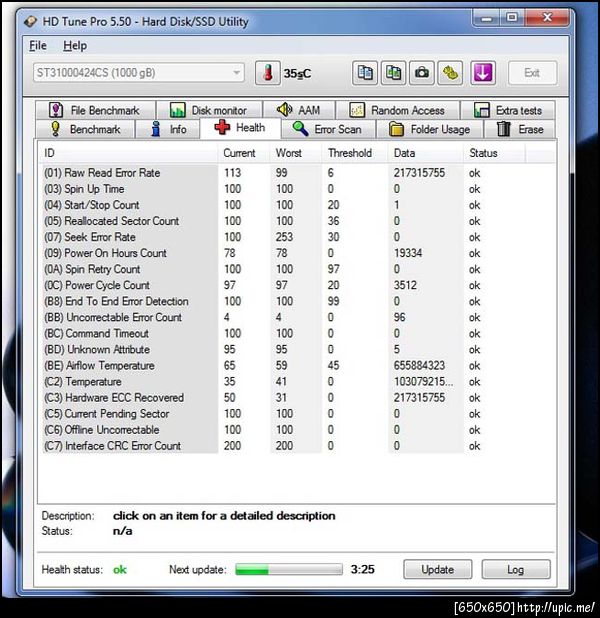Switch to the AAM tab

pyautogui.click(x=299, y=110)
